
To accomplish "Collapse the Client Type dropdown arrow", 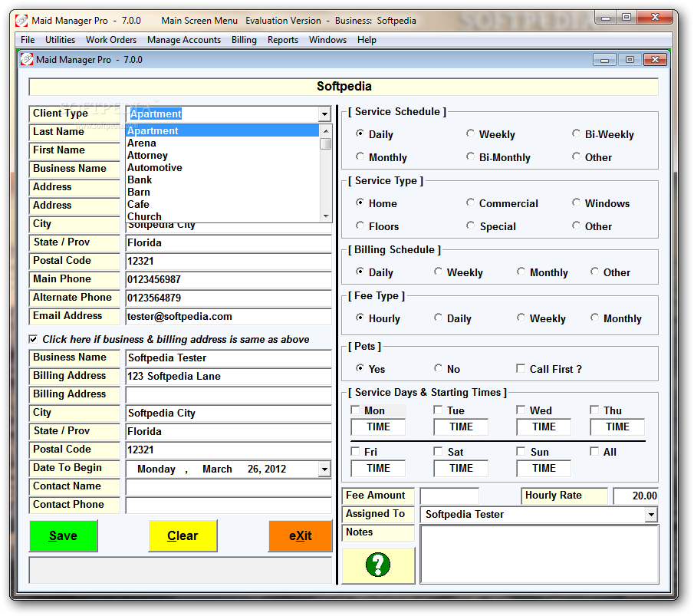I will click(324, 114).
